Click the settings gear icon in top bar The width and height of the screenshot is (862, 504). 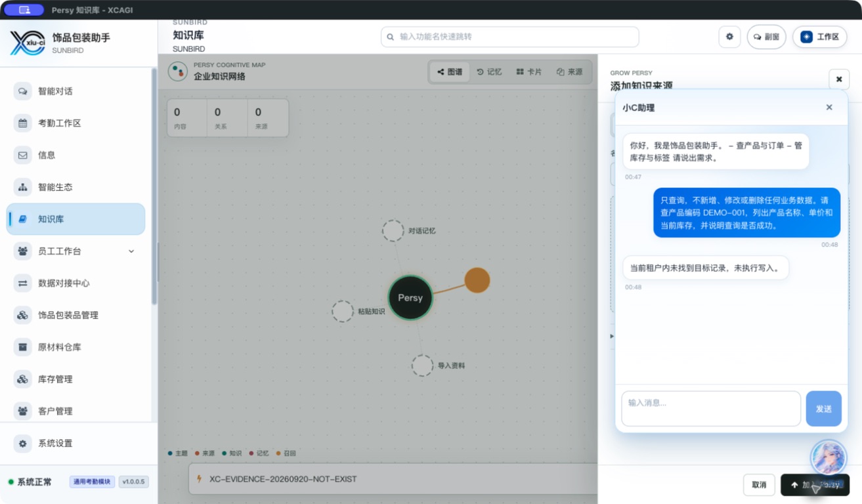point(729,37)
